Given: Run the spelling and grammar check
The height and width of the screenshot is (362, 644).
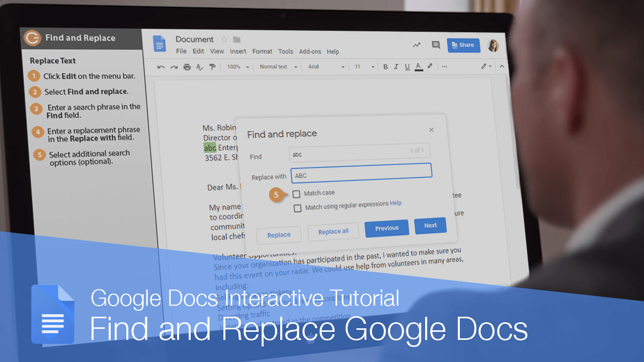Looking at the screenshot, I should [200, 66].
